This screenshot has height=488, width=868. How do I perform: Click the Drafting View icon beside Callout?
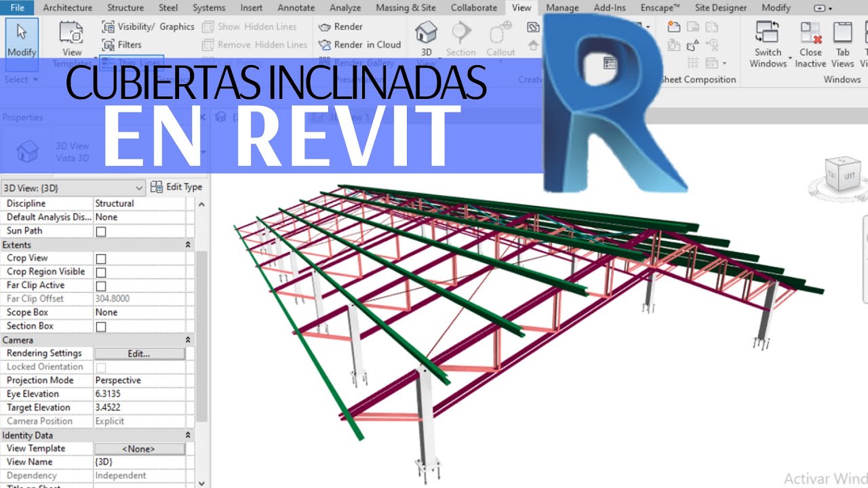(534, 27)
